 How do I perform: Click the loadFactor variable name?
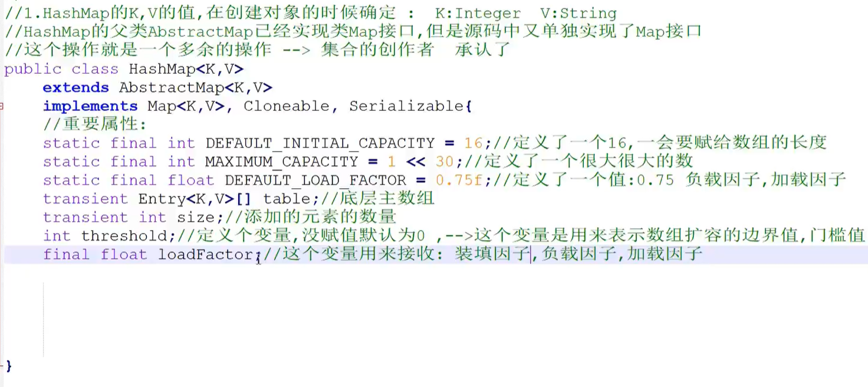pyautogui.click(x=206, y=255)
